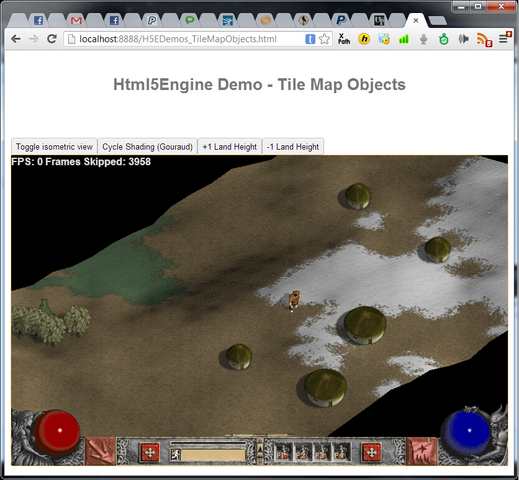The height and width of the screenshot is (480, 519).
Task: Go back with browser back arrow
Action: [x=16, y=39]
